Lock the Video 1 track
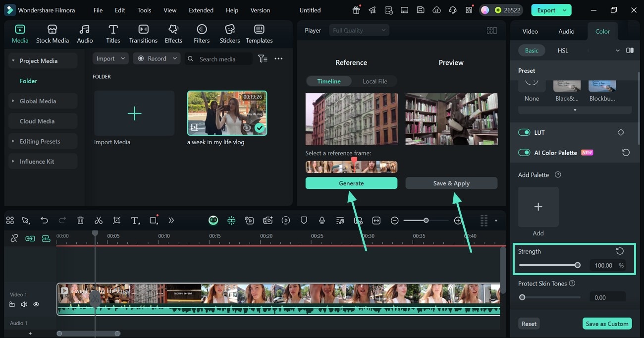 click(12, 304)
